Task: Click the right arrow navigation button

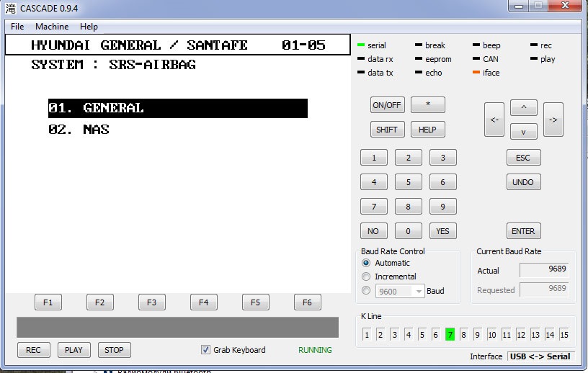Action: (553, 120)
